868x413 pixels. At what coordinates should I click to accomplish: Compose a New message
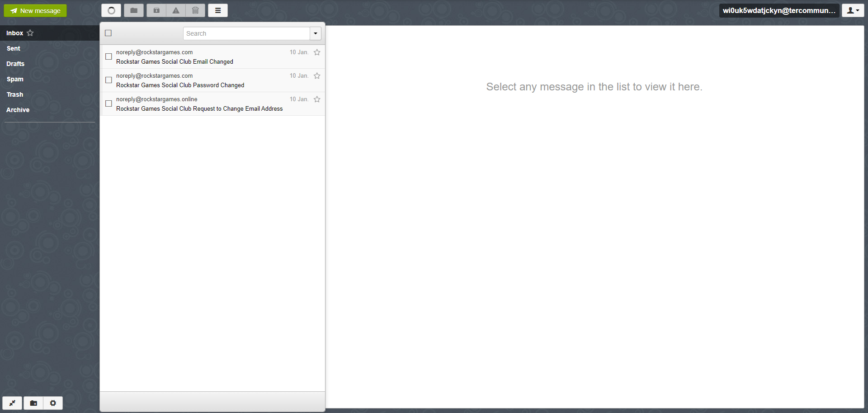(x=35, y=11)
